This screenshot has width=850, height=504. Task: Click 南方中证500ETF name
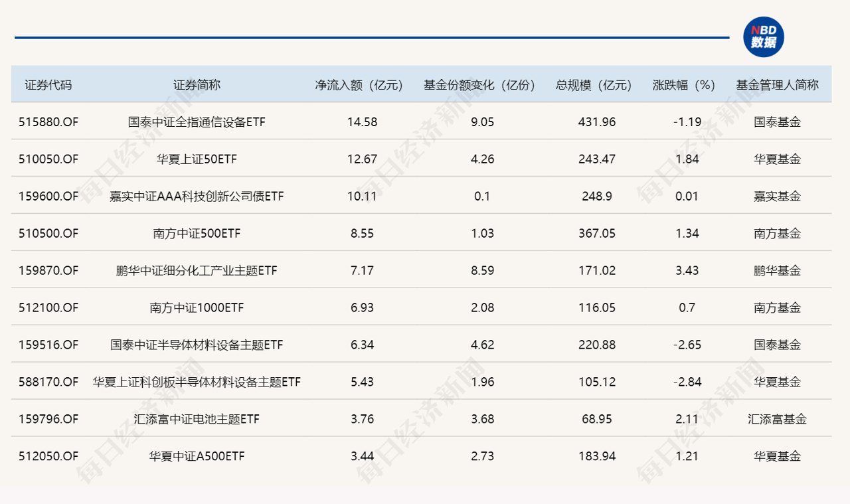pyautogui.click(x=197, y=234)
